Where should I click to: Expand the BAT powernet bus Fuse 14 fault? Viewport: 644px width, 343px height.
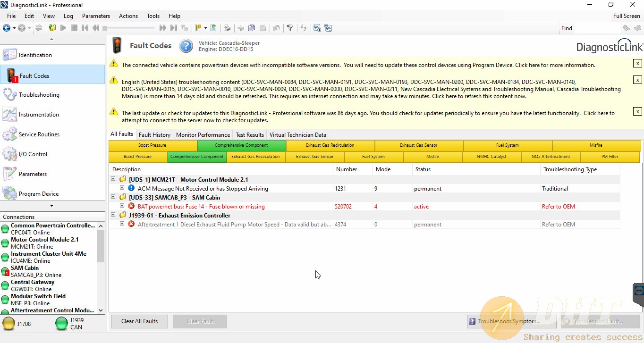click(x=122, y=206)
